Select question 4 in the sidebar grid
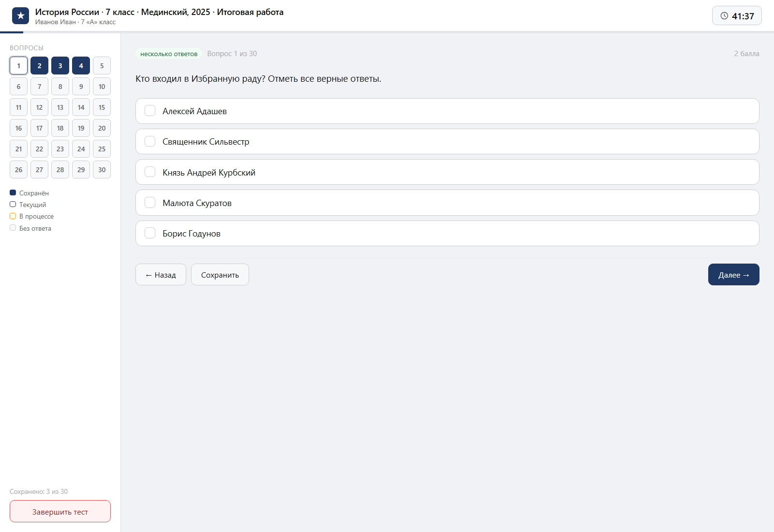Screen dimensions: 774x532 (81, 66)
